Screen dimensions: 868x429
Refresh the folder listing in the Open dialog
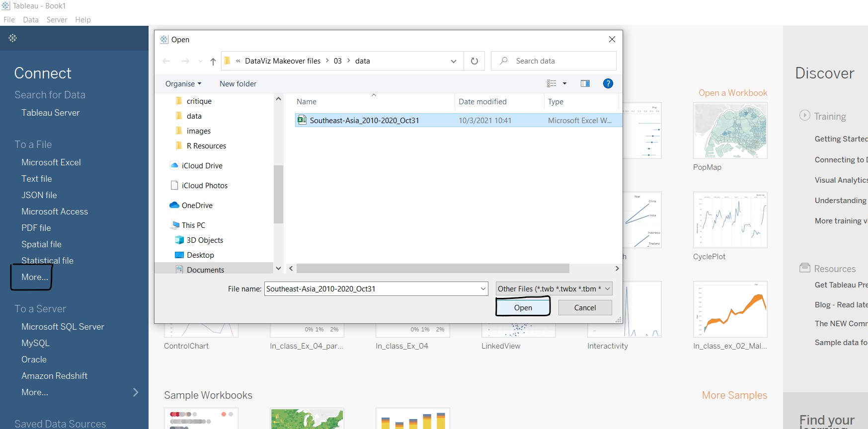pyautogui.click(x=474, y=61)
